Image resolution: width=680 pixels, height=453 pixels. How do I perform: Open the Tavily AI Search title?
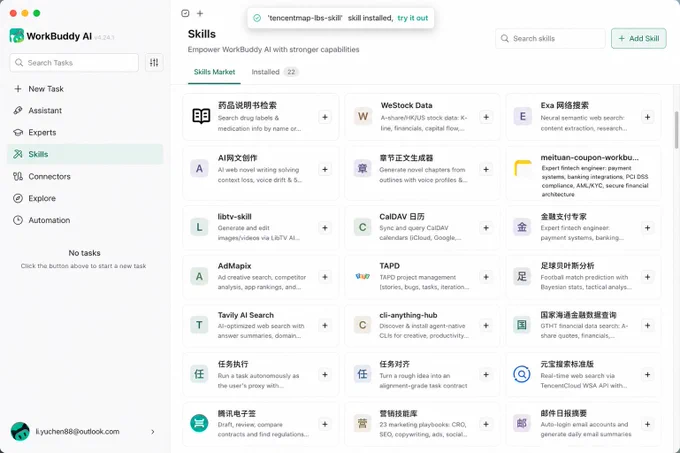pos(245,315)
